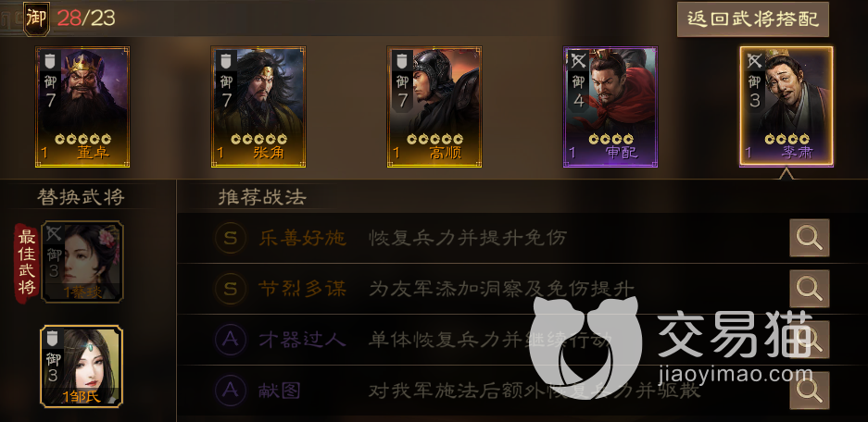Click the 返回武将搭配 button

(753, 19)
